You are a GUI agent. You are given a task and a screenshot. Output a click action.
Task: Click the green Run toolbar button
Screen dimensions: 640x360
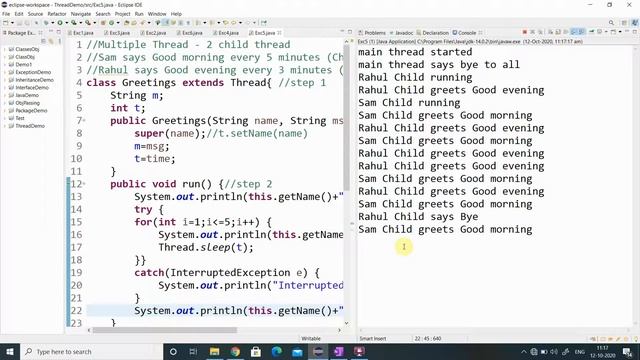tap(60, 23)
